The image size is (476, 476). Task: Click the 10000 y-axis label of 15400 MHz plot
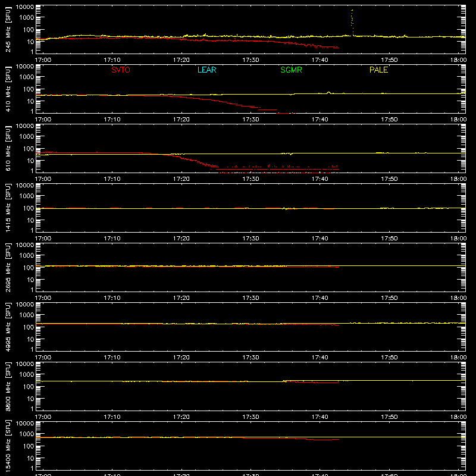[25, 424]
